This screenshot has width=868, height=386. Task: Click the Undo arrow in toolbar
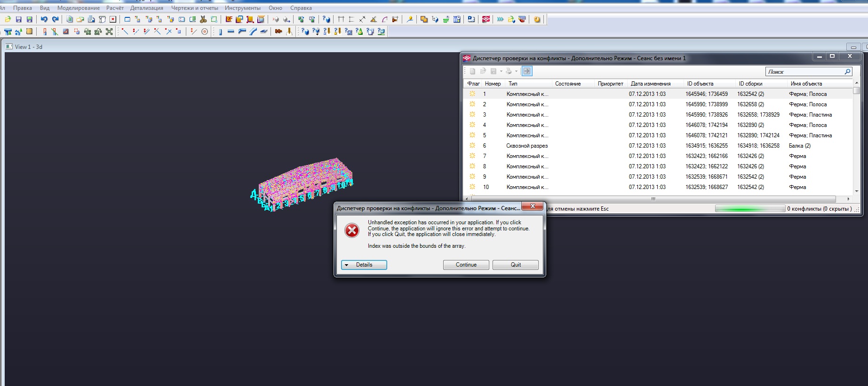[44, 19]
